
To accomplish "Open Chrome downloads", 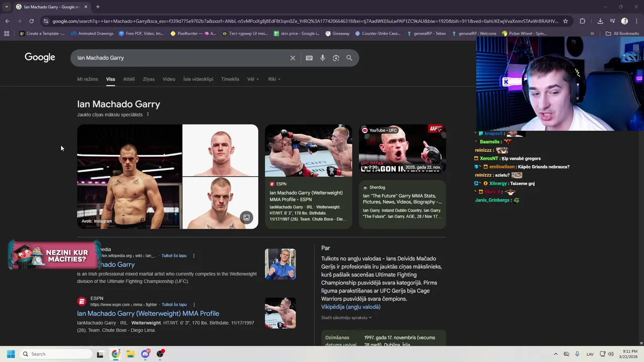I will point(600,21).
